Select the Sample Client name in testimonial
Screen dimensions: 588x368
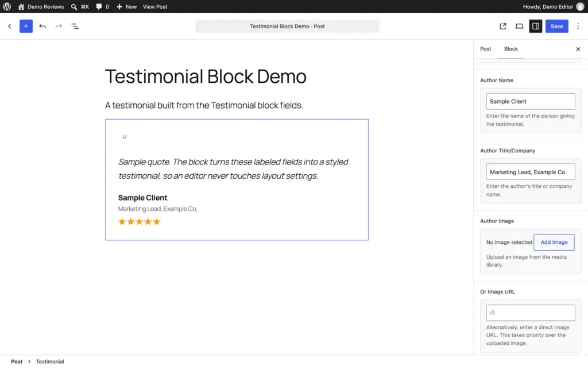pos(142,198)
